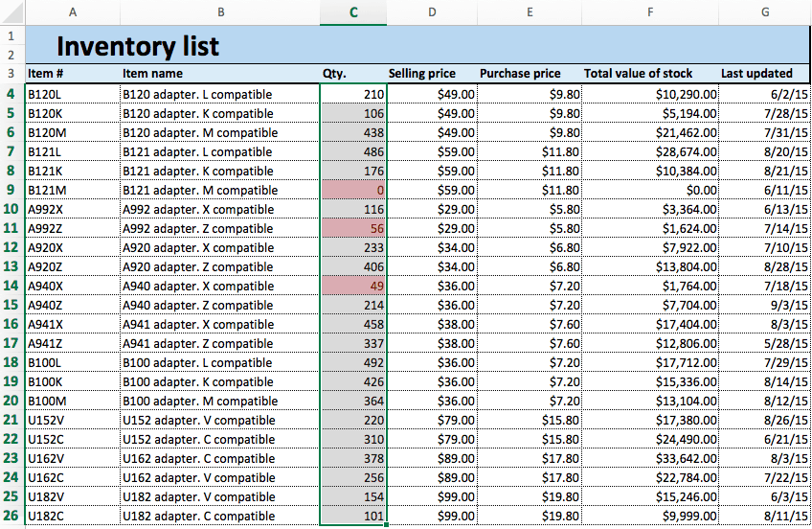The height and width of the screenshot is (529, 812).
Task: Select the total value cell $33,642.00
Action: 650,458
